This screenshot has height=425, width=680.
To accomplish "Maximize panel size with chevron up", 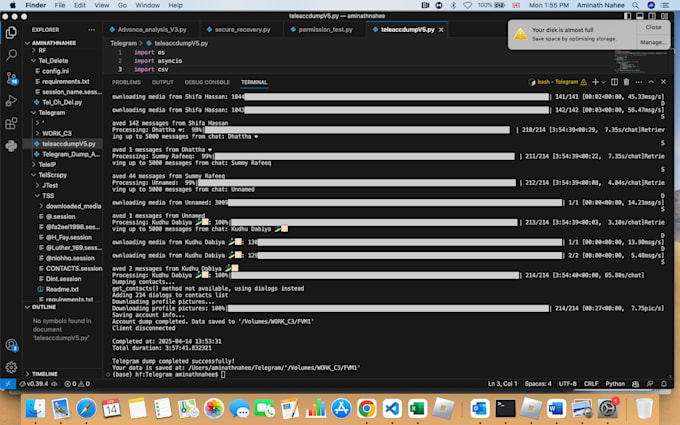I will [x=651, y=82].
